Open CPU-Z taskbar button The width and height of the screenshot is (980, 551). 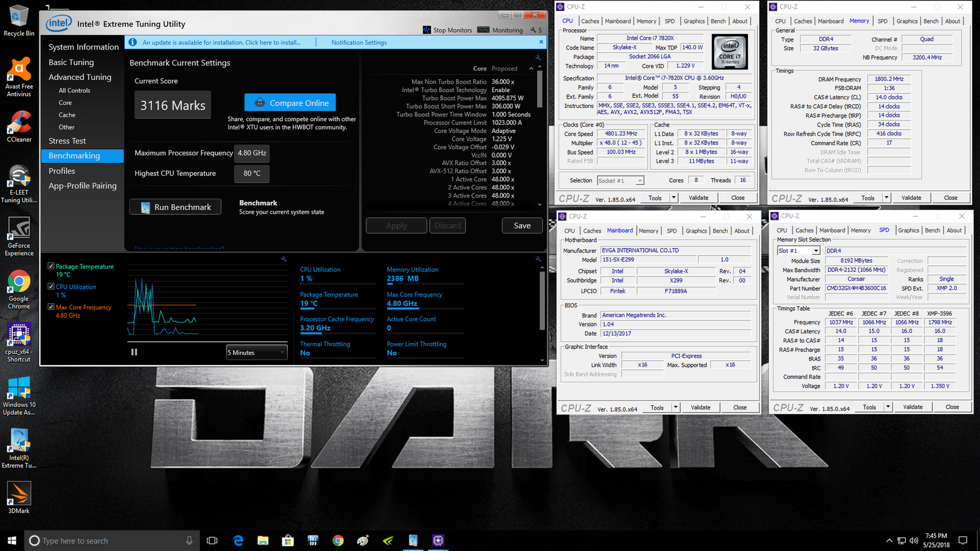(x=438, y=540)
